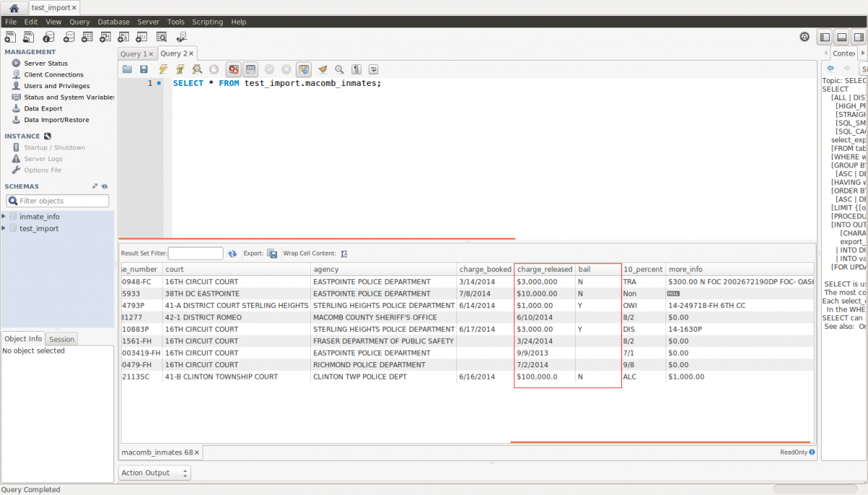868x495 pixels.
Task: Toggle the bottom output panel visibility
Action: coord(841,37)
